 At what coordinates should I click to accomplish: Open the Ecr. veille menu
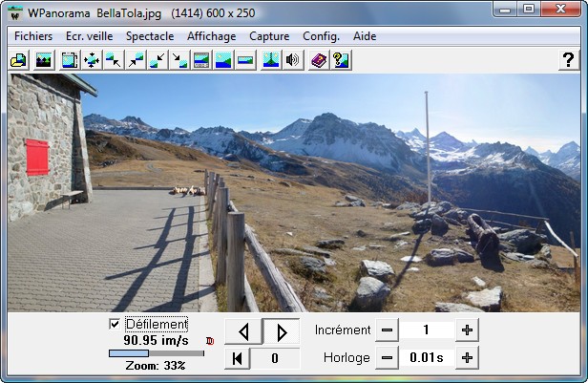[x=90, y=36]
